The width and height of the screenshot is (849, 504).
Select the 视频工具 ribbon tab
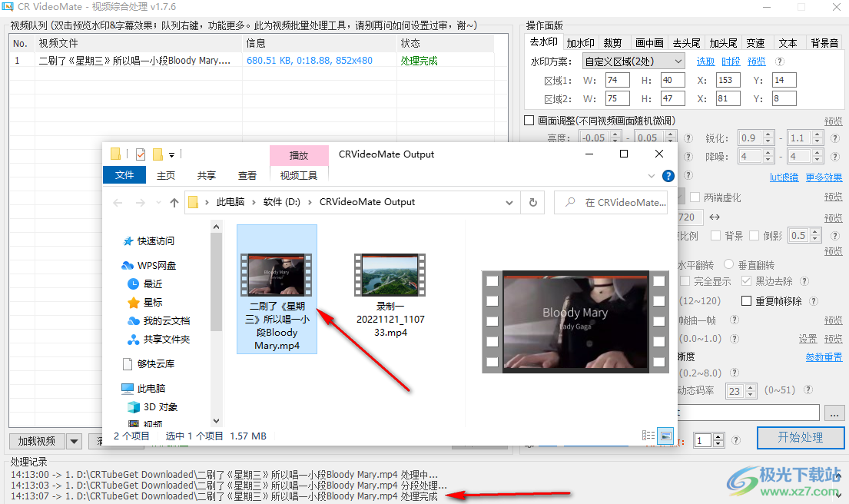[x=298, y=175]
